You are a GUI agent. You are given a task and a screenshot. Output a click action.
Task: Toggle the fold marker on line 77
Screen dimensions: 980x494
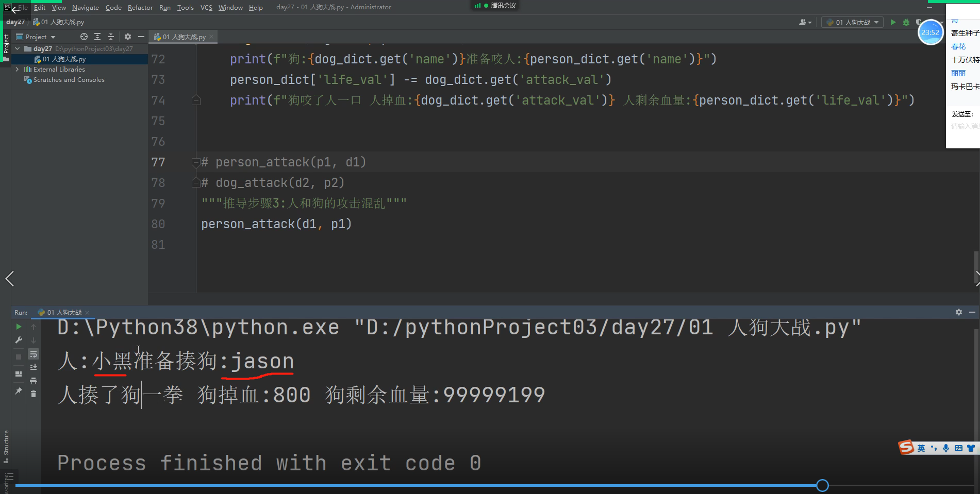pyautogui.click(x=195, y=162)
